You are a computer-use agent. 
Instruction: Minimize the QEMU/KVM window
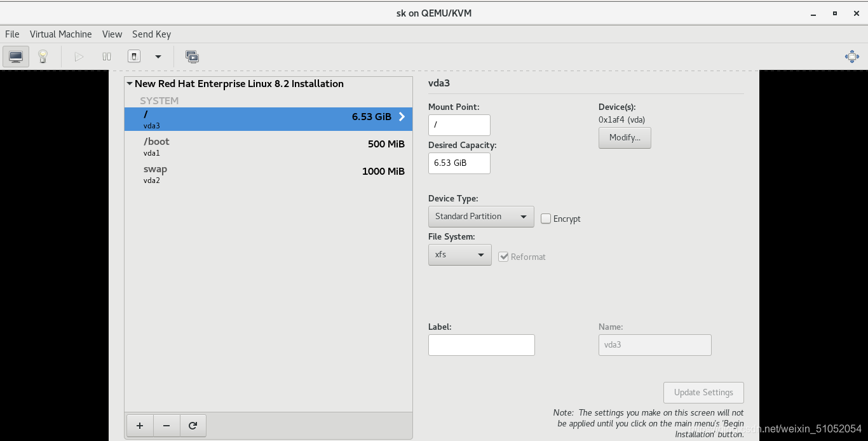(814, 13)
